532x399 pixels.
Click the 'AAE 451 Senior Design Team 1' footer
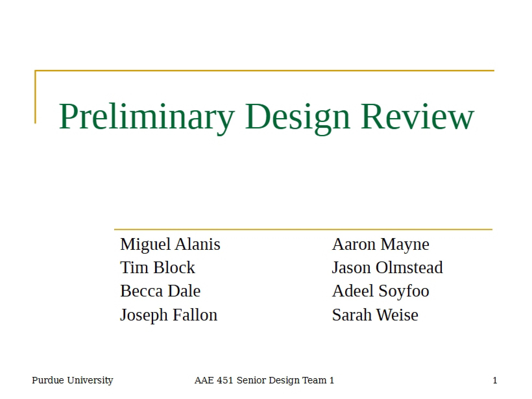pyautogui.click(x=264, y=380)
